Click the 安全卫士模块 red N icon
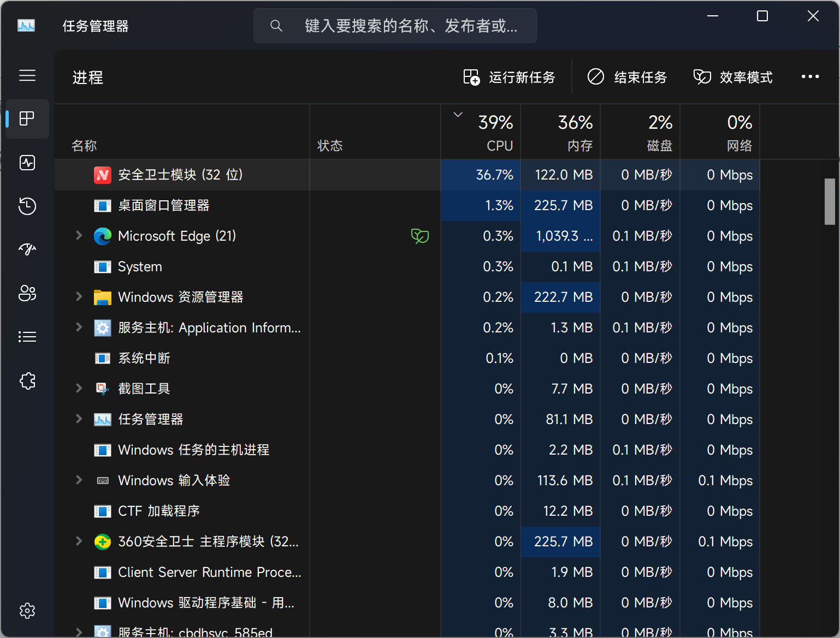Screen dimensions: 840x638 [x=103, y=175]
